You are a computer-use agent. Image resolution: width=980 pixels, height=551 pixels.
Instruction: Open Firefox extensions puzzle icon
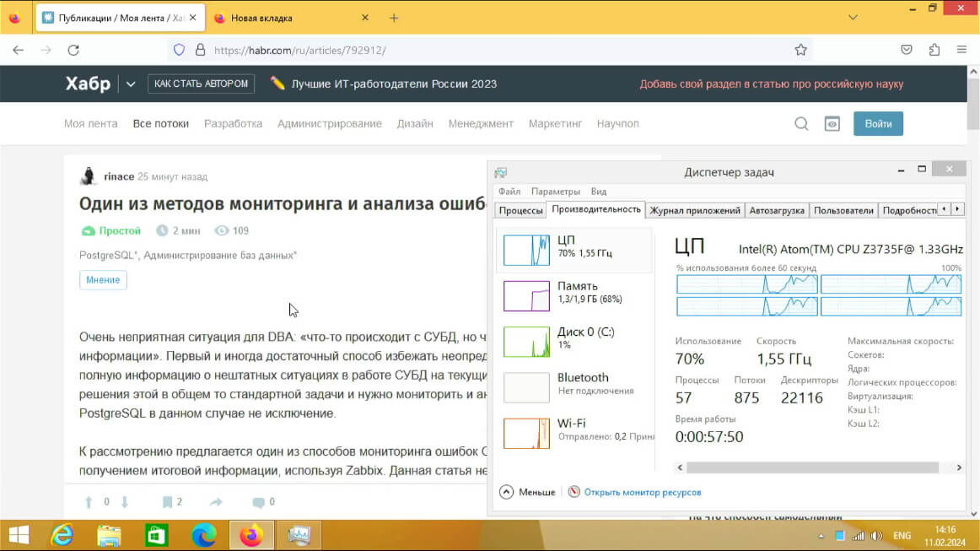pyautogui.click(x=934, y=50)
